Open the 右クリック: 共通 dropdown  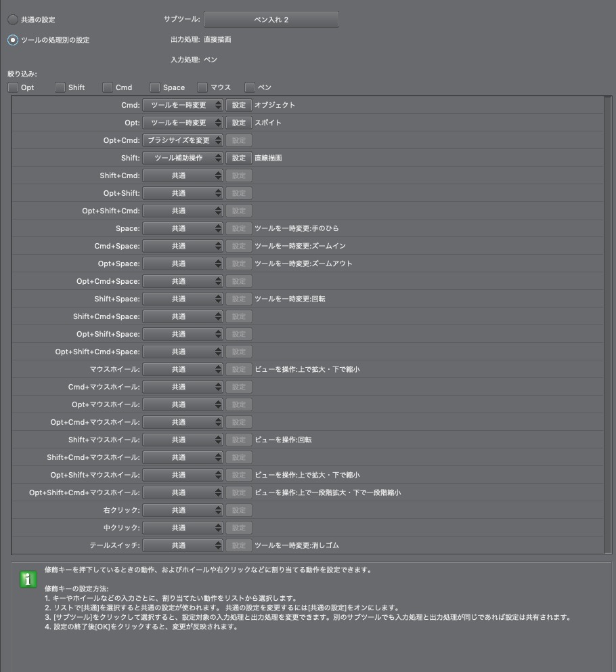[x=183, y=510]
